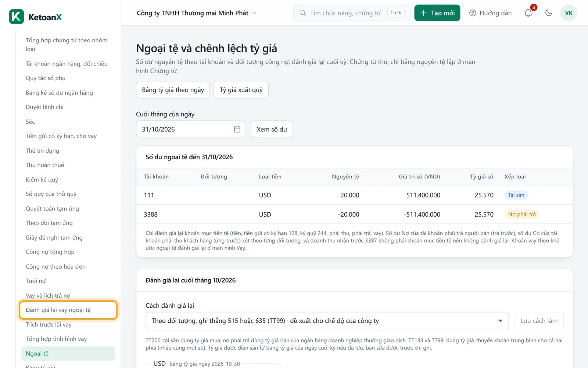Open the VK user avatar menu
This screenshot has width=588, height=368.
tap(569, 13)
